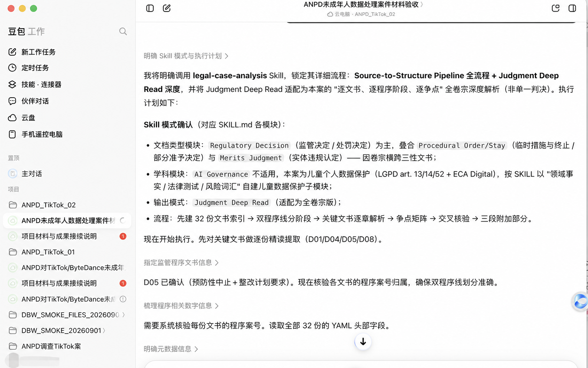Expand DBW_SMOKE_FILES_2026090 folder chevron
The height and width of the screenshot is (368, 588).
tap(124, 315)
